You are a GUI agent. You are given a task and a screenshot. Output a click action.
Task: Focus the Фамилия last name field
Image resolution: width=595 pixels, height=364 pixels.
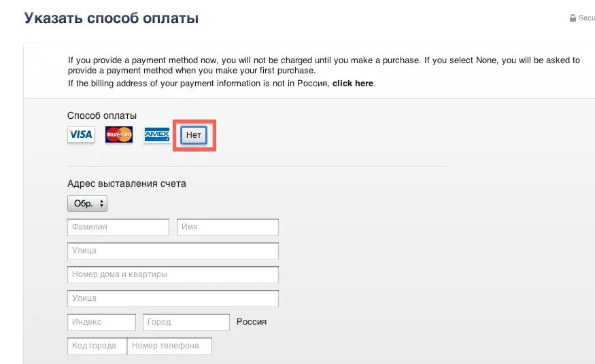(x=118, y=227)
